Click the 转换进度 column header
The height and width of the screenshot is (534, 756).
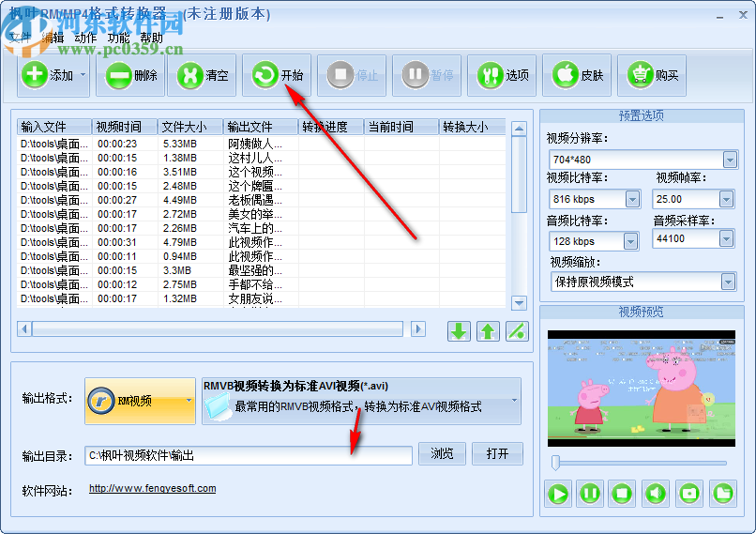331,127
